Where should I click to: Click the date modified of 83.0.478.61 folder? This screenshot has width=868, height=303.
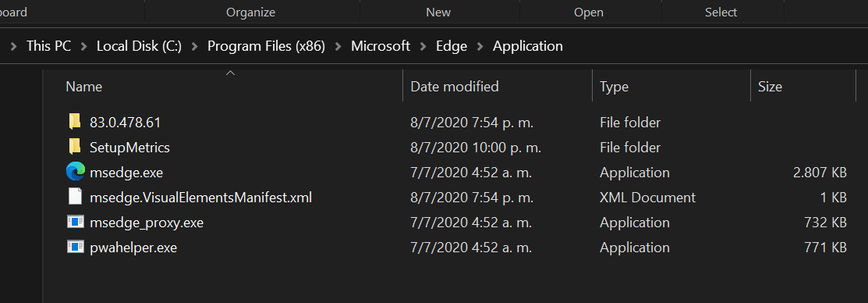pyautogui.click(x=472, y=123)
